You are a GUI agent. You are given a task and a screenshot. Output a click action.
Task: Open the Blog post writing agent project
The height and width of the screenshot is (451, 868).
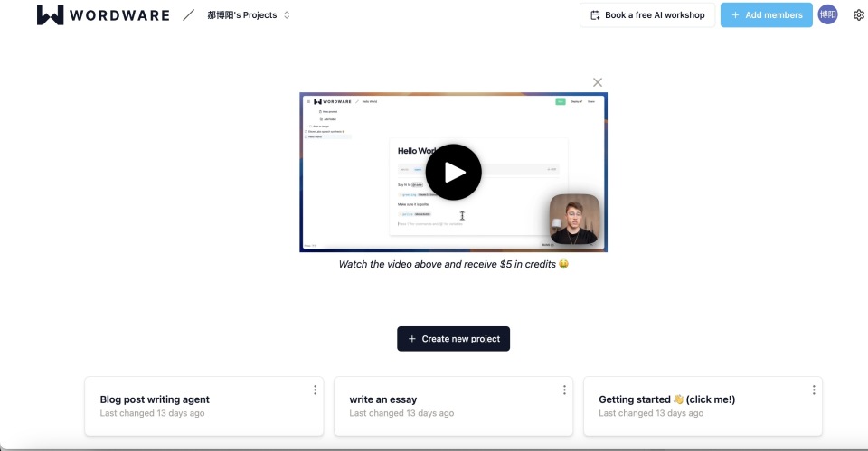click(x=204, y=406)
